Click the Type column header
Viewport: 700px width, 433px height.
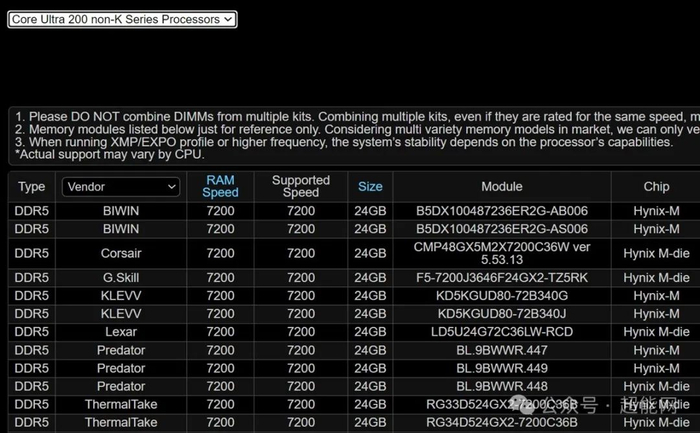tap(32, 187)
